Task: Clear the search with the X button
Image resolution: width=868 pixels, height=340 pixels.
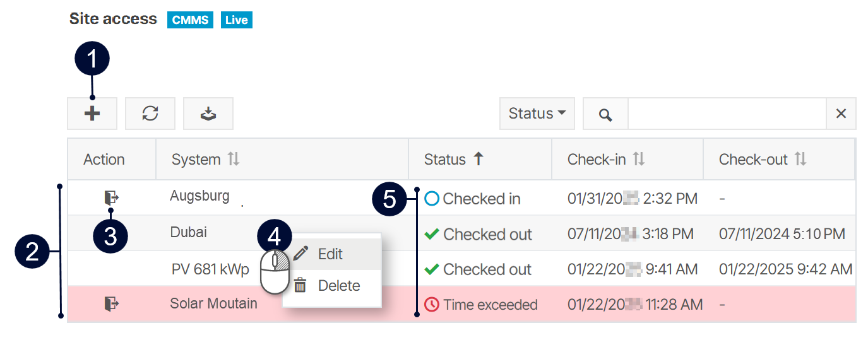Action: 841,114
